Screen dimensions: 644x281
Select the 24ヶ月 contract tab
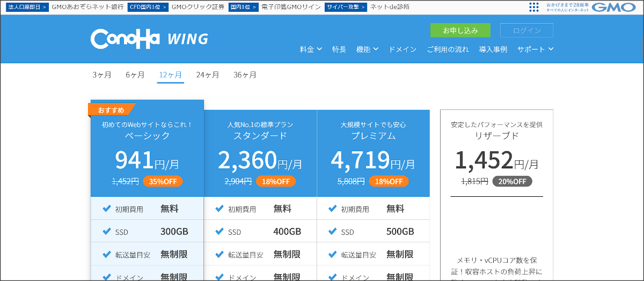click(x=208, y=75)
